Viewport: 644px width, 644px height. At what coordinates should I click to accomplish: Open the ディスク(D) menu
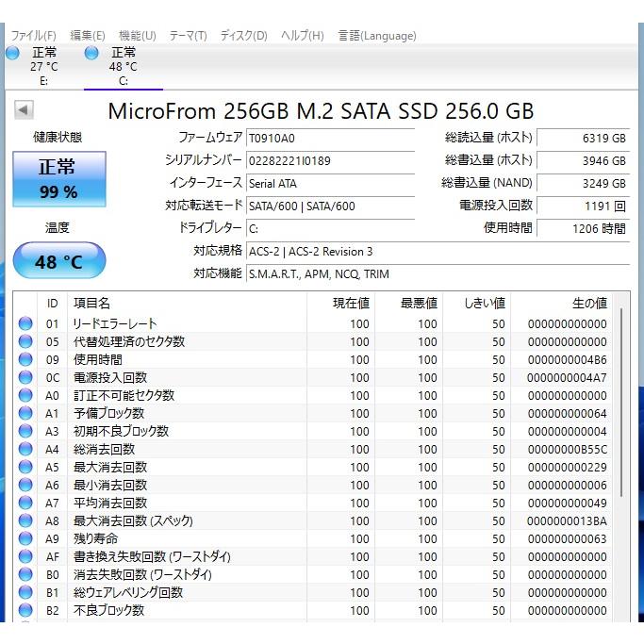[x=244, y=36]
